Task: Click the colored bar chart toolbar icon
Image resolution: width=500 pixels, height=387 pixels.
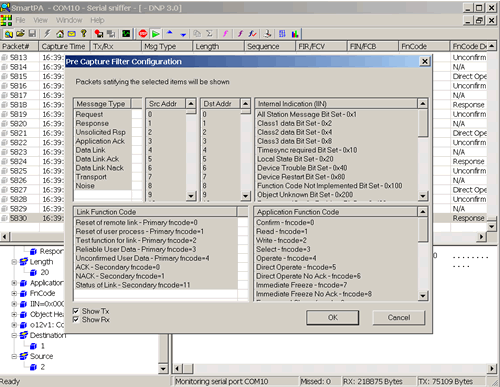Action: click(x=295, y=34)
